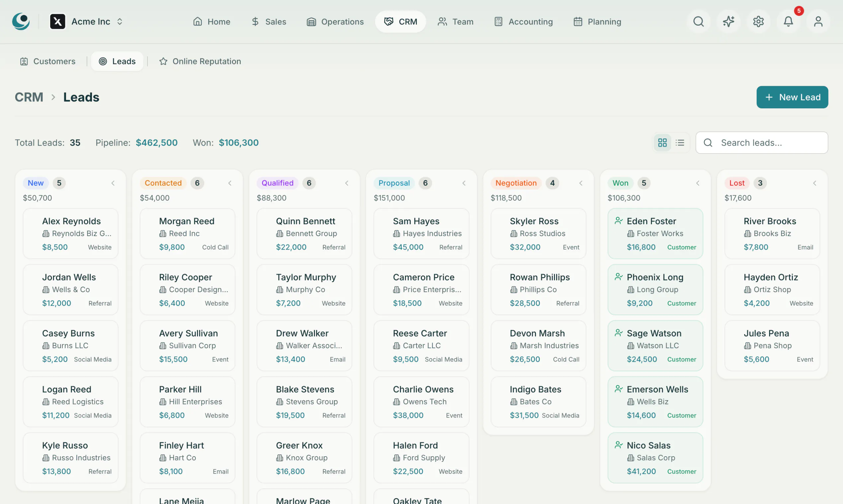
Task: Click the Acme Inc X logo
Action: point(57,22)
